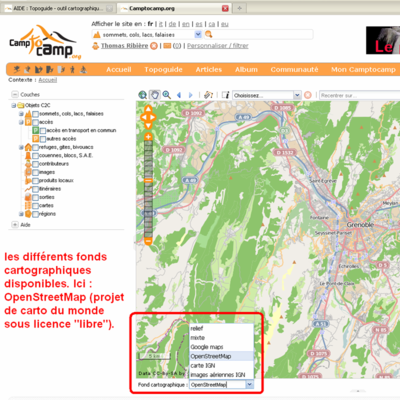Expand the Aide panel
The image size is (400, 400).
point(15,225)
